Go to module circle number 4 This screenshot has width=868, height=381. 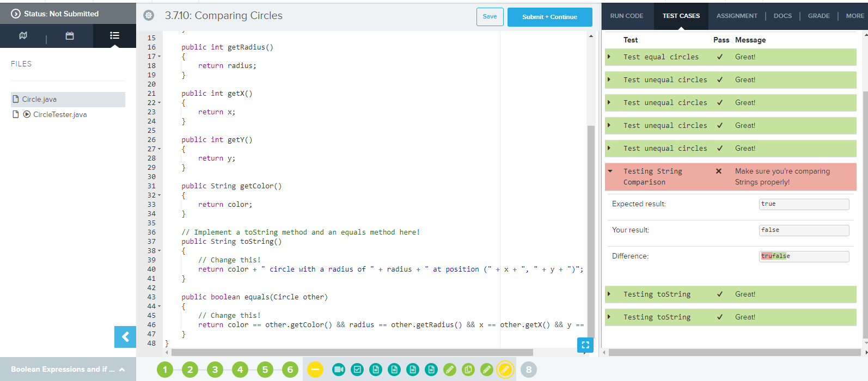click(x=240, y=370)
